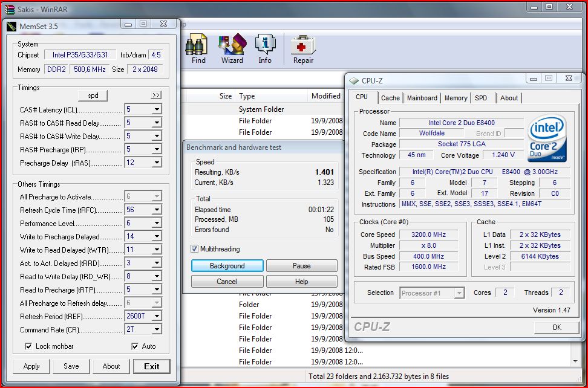The width and height of the screenshot is (588, 388).
Task: Open the Performance Level dropdown
Action: click(x=157, y=223)
